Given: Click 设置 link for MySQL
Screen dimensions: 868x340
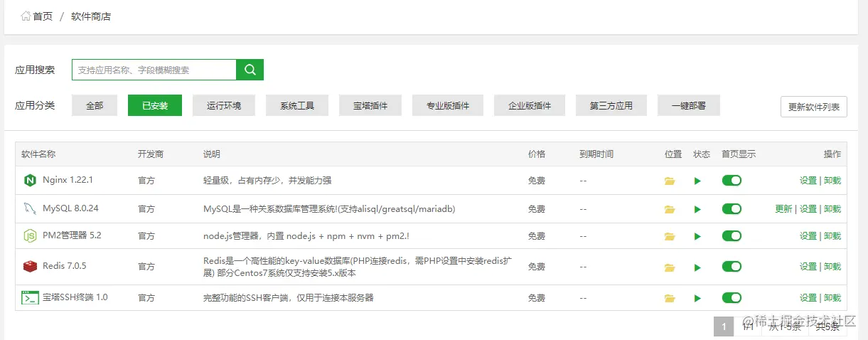Looking at the screenshot, I should pyautogui.click(x=808, y=209).
